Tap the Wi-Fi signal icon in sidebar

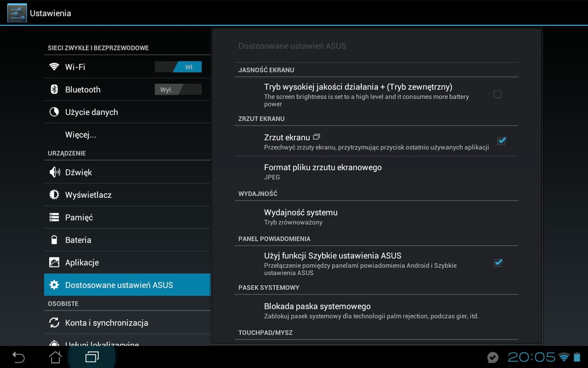tap(54, 67)
